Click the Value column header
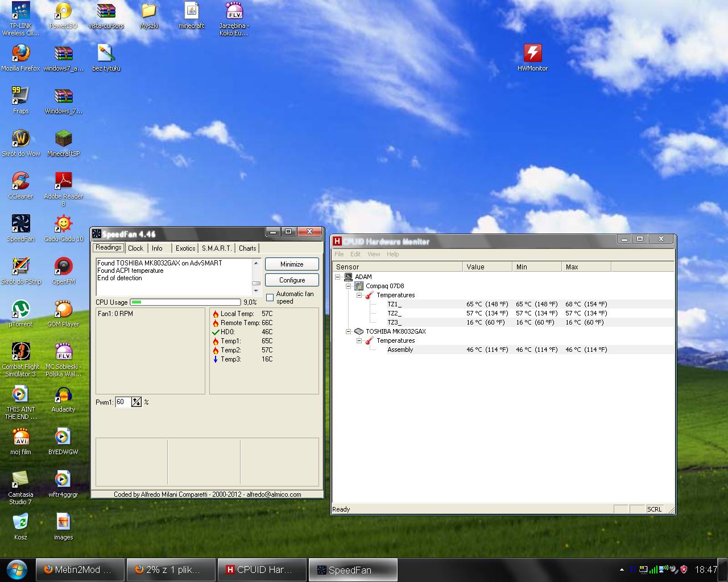 pos(487,267)
